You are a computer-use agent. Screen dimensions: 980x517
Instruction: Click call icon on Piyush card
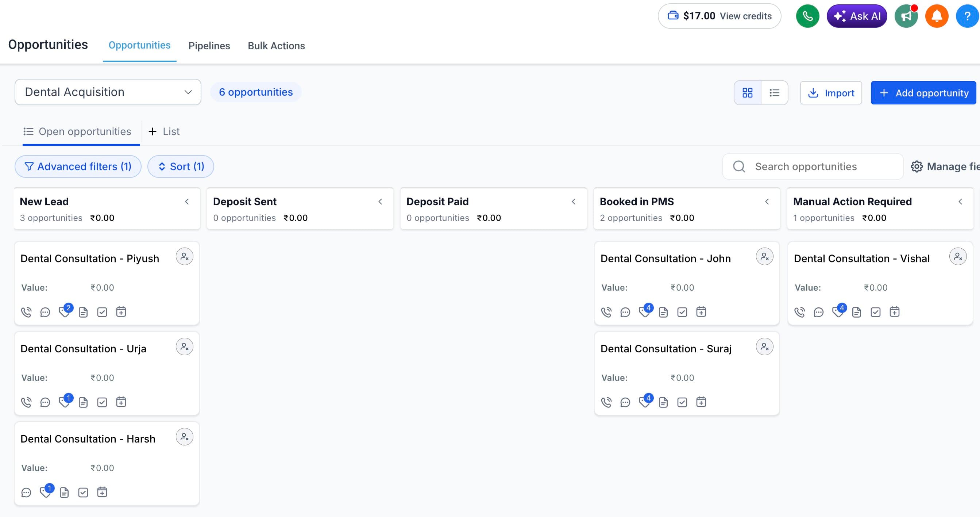(26, 312)
